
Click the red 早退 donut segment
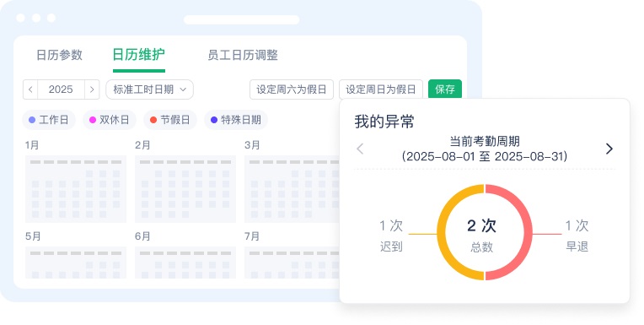click(x=528, y=232)
